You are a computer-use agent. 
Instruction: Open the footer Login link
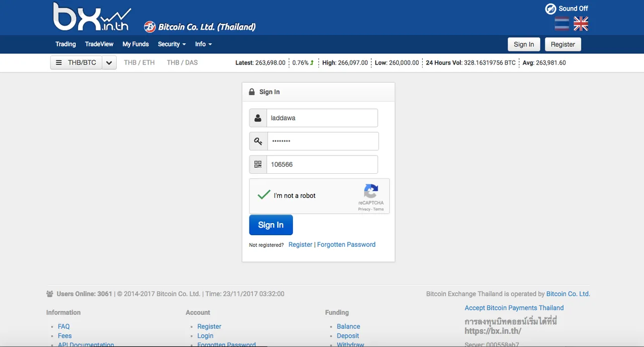[x=205, y=335]
